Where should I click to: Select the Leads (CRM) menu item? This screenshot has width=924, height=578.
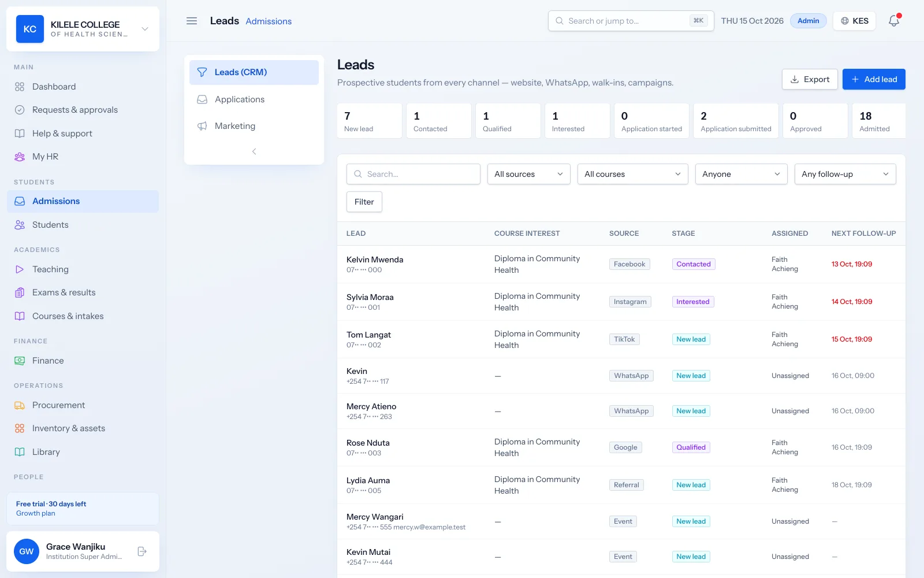(254, 72)
